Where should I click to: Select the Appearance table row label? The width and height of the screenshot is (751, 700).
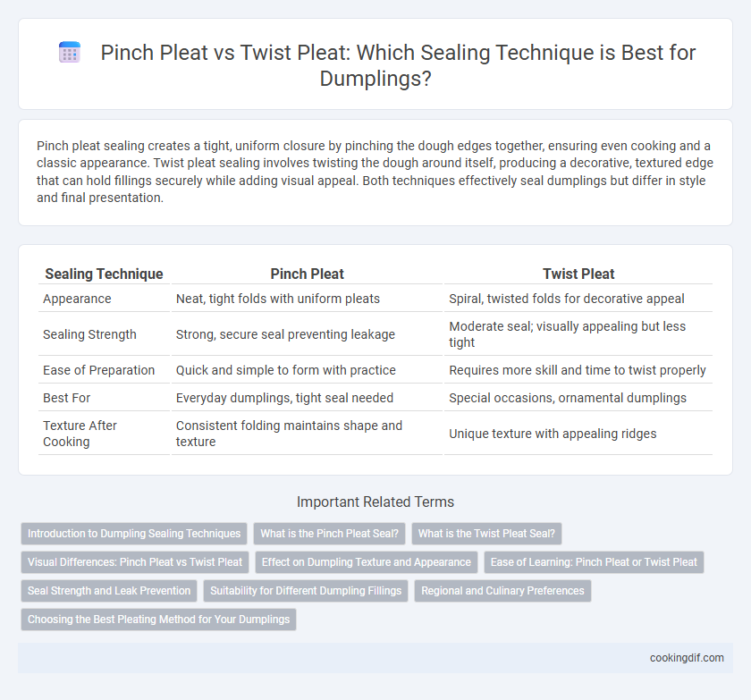tap(77, 299)
